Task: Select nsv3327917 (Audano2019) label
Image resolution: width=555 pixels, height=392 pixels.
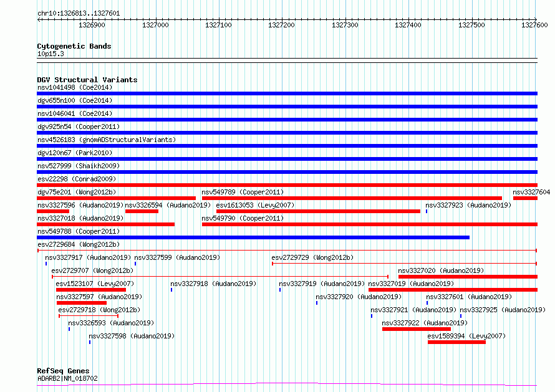Action: coord(88,257)
